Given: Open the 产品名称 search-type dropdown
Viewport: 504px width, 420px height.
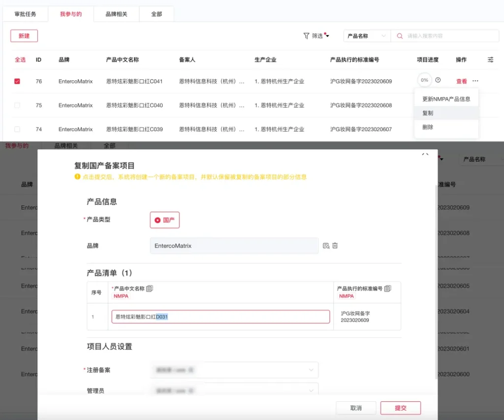Looking at the screenshot, I should coord(367,36).
